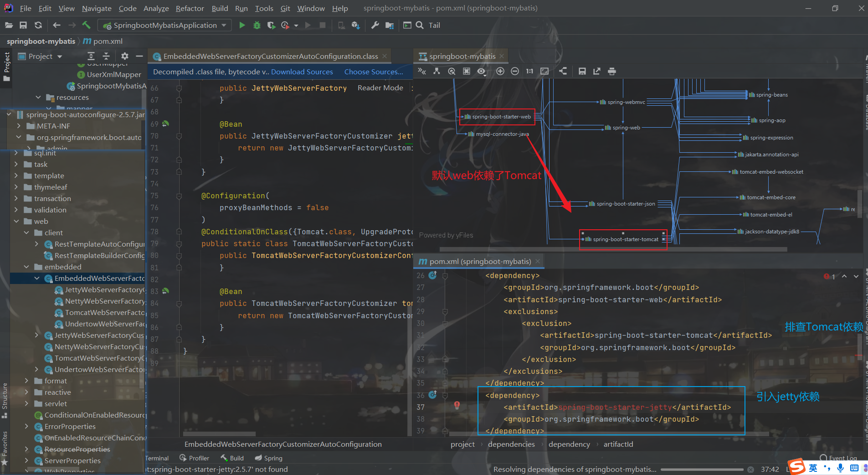Change the diagram visibility level with the eye icon

(482, 71)
